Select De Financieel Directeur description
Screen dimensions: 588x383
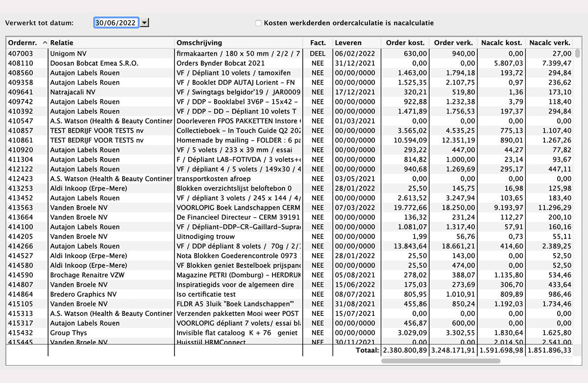(x=239, y=217)
